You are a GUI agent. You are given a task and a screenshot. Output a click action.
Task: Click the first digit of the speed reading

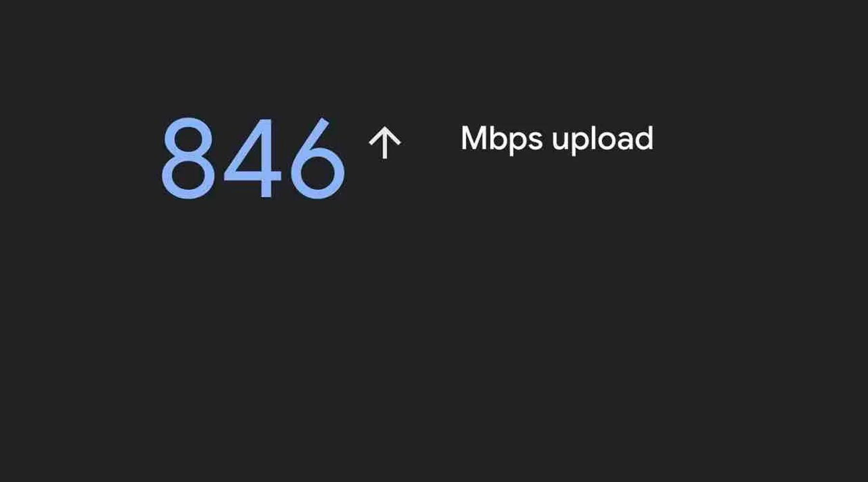pos(188,158)
